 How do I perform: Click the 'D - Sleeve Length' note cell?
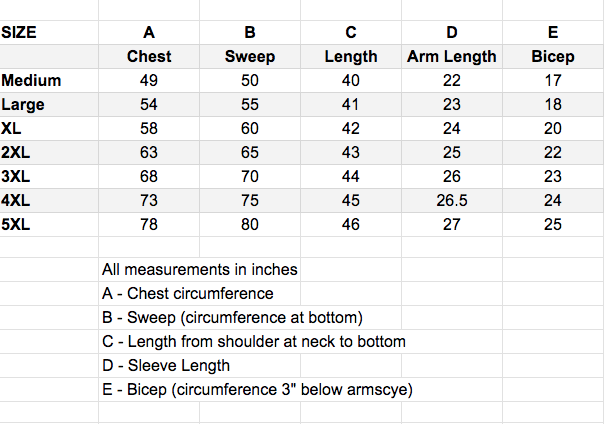[x=166, y=365]
